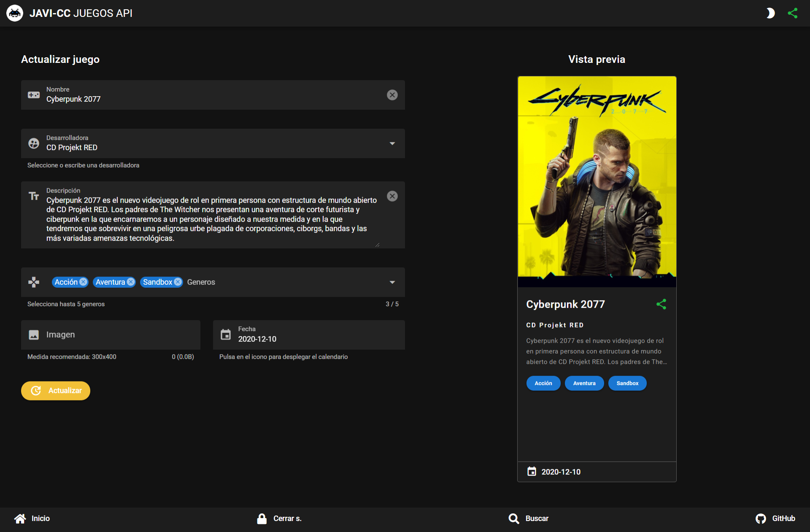
Task: Remove the Acción genre chip
Action: 84,282
